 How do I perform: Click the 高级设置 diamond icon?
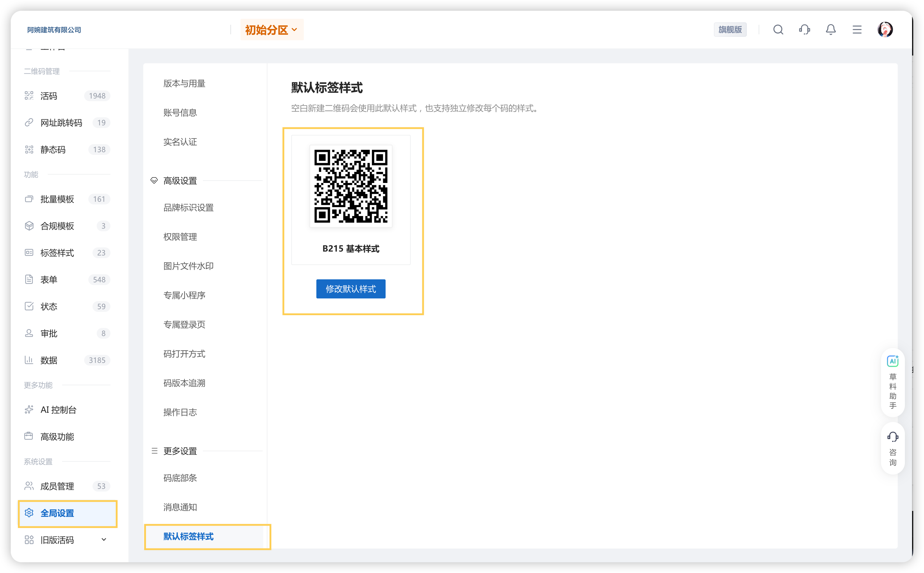(154, 180)
